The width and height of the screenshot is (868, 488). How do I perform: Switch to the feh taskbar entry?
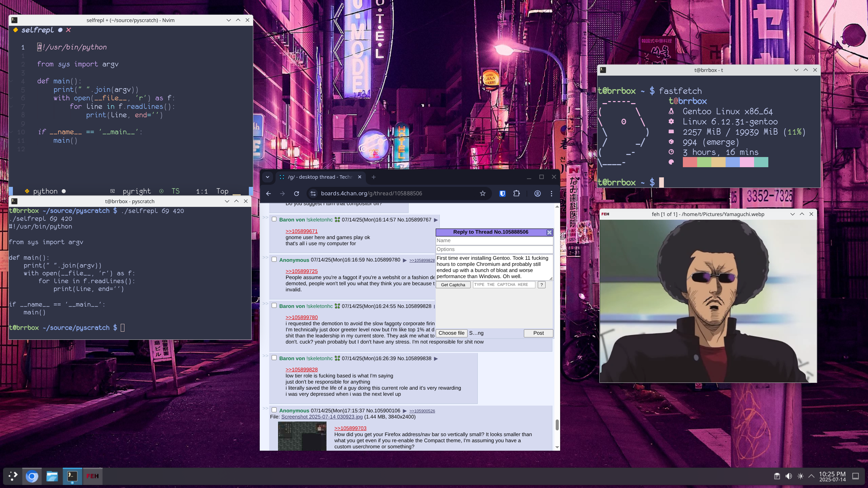point(92,476)
